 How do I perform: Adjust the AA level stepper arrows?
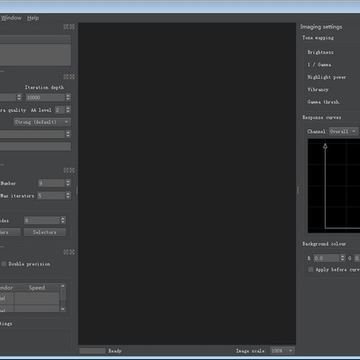pos(68,110)
